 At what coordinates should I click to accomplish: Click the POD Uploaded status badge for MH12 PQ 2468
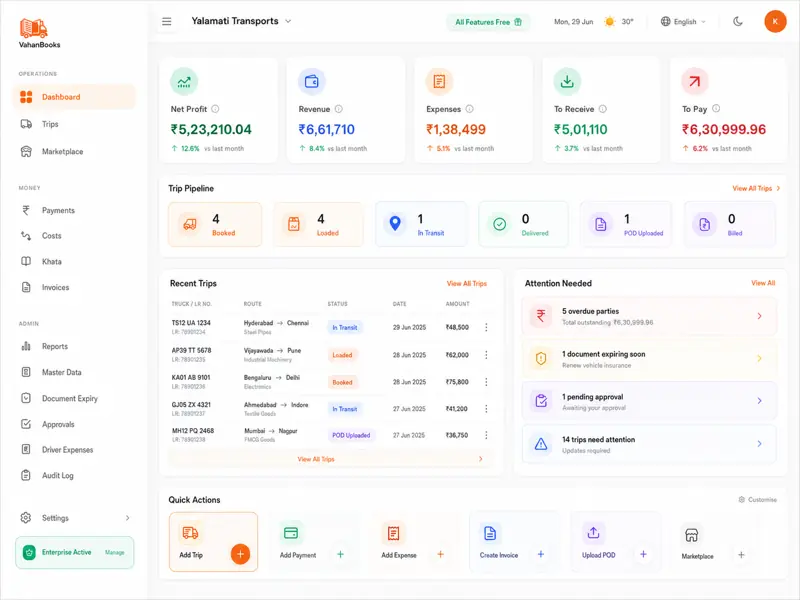(351, 435)
